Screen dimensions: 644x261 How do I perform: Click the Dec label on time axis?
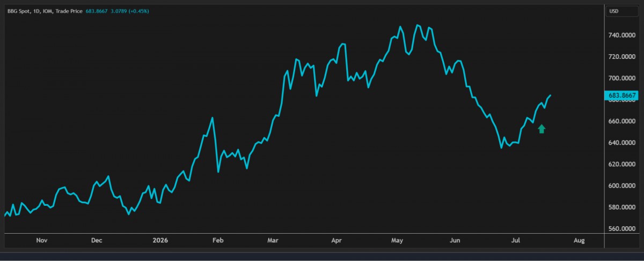pos(96,241)
